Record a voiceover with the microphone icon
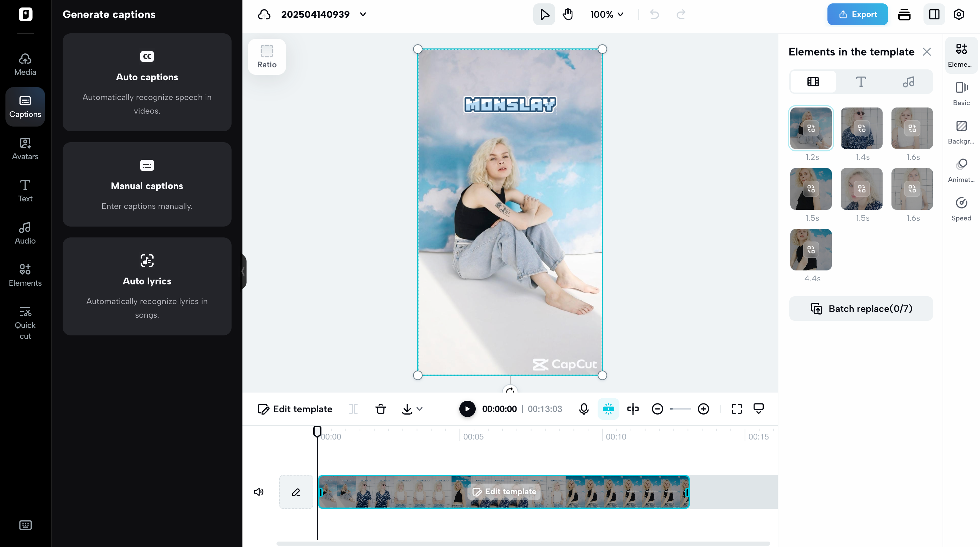Viewport: 980px width, 547px height. point(584,409)
